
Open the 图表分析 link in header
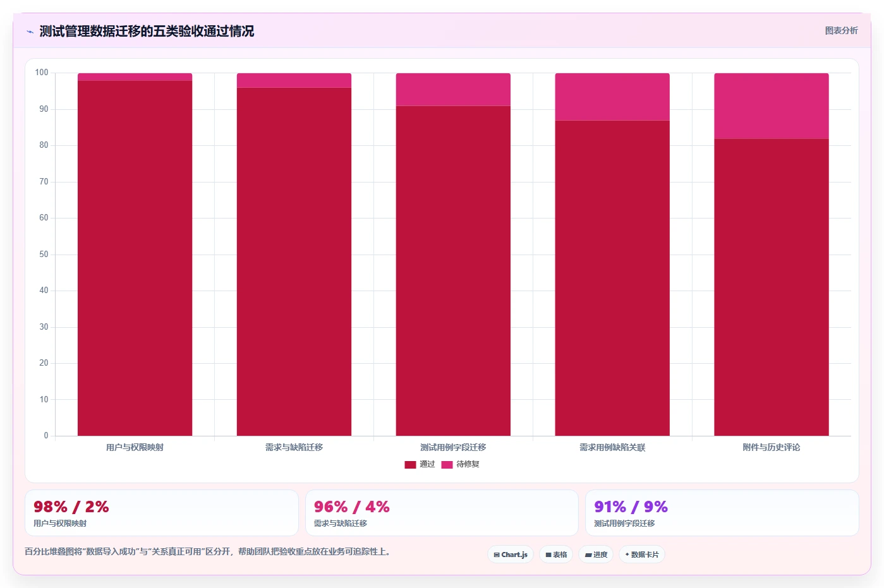click(x=841, y=30)
